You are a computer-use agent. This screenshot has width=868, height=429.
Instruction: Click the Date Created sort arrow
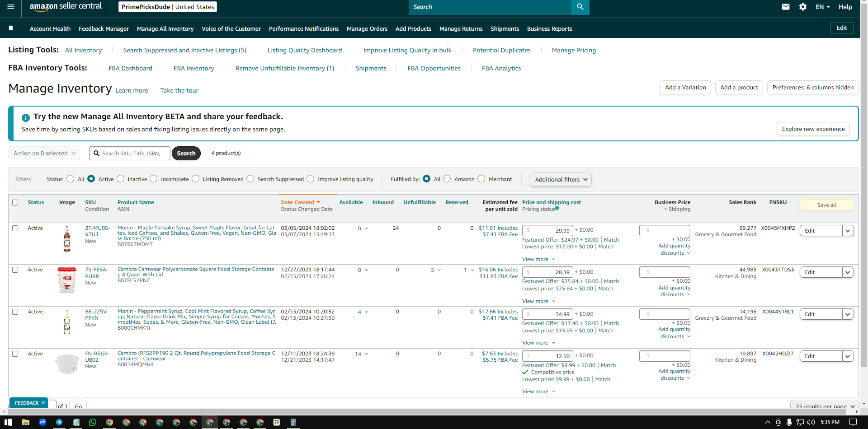click(318, 202)
